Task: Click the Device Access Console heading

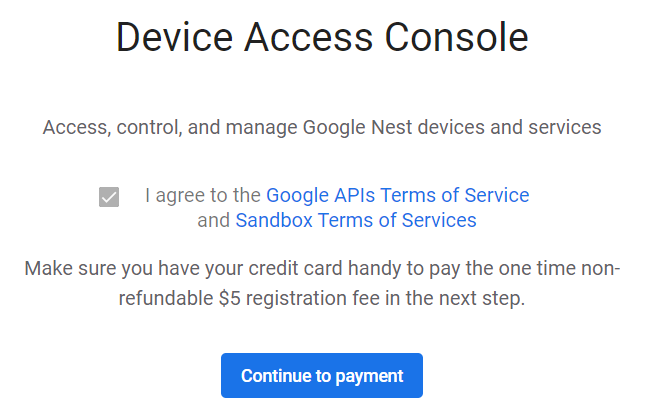Action: click(x=322, y=38)
